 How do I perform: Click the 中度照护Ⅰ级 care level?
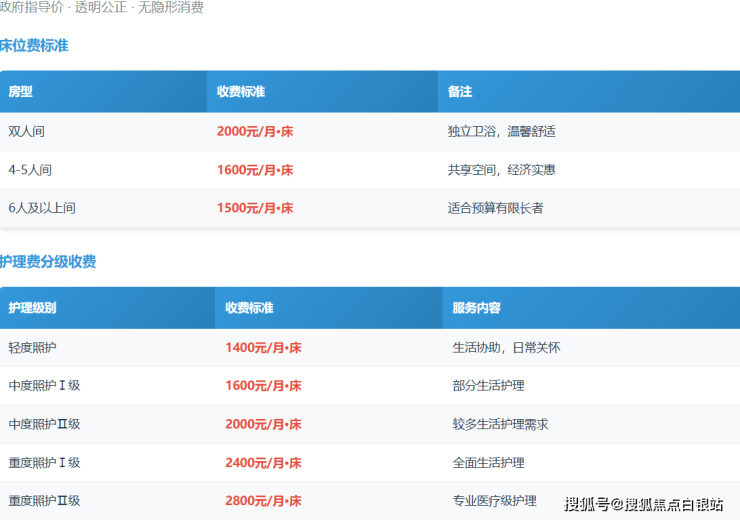point(44,386)
